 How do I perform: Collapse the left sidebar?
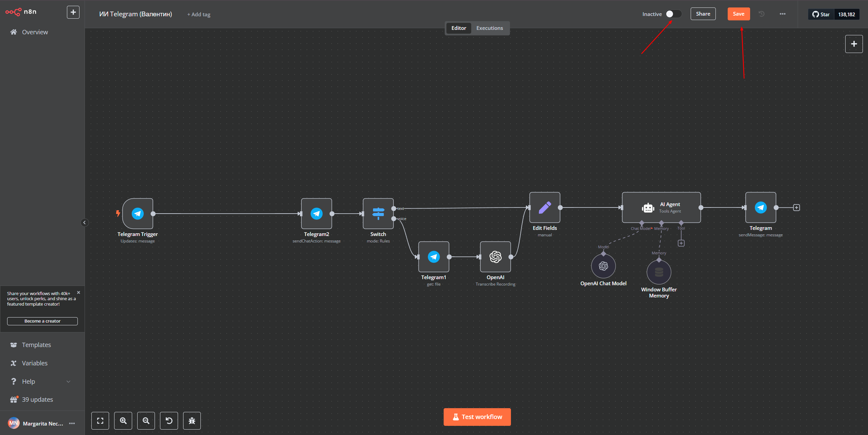[85, 222]
